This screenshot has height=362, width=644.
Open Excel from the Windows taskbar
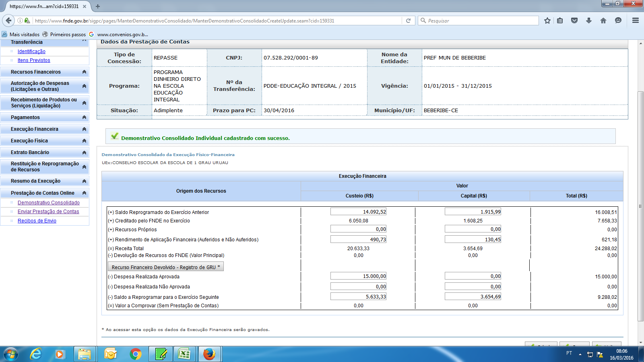(x=184, y=354)
